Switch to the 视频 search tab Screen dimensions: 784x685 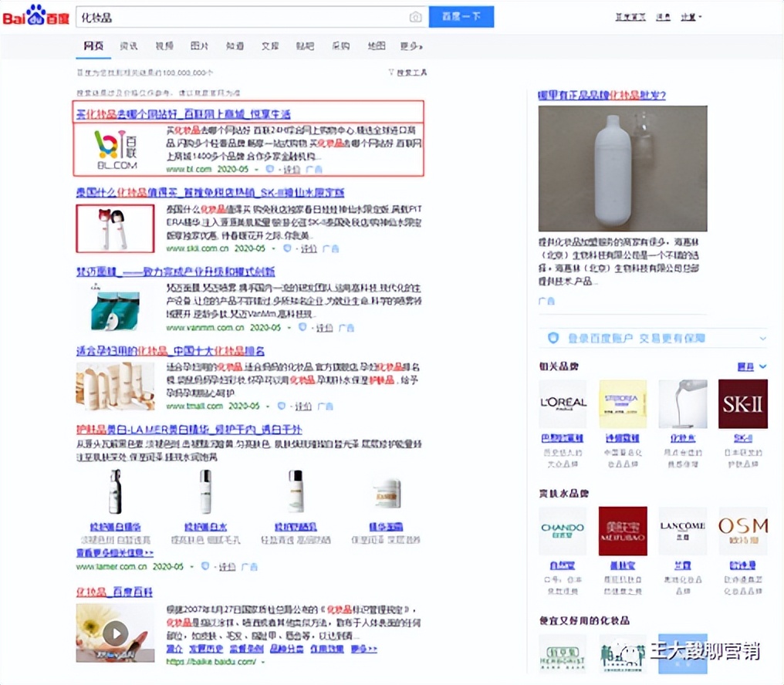[164, 46]
